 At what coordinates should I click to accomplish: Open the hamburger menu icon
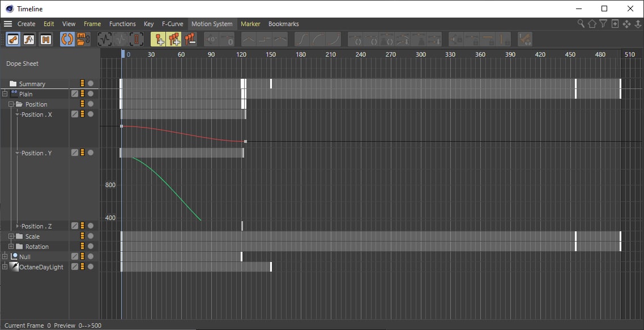8,24
